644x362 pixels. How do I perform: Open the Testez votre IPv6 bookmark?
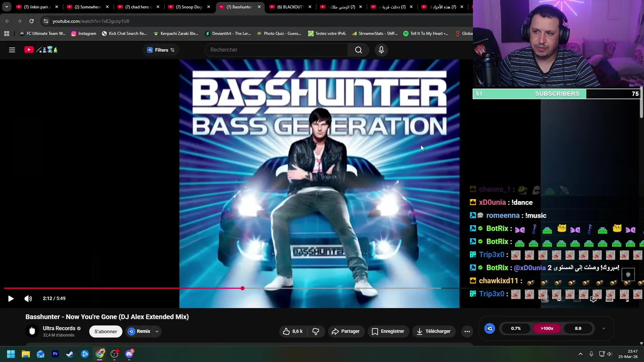pyautogui.click(x=327, y=34)
